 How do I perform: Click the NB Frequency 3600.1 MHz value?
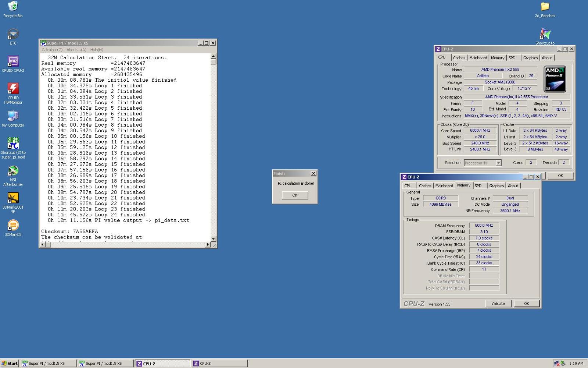click(x=510, y=211)
